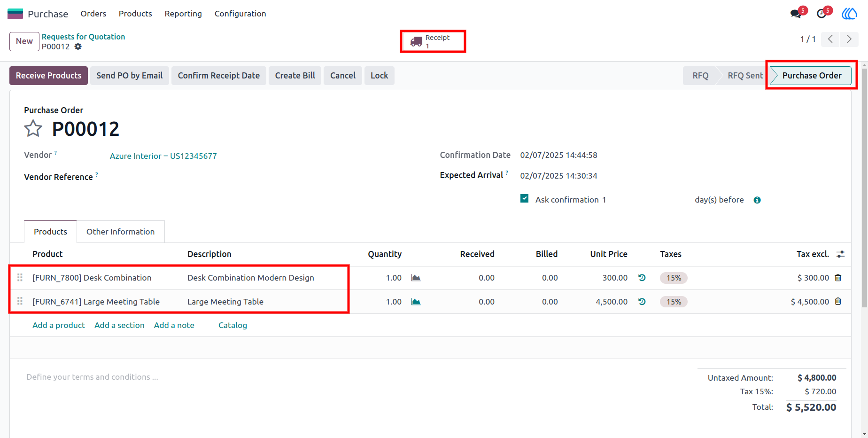
Task: Lock the purchase order
Action: 380,76
